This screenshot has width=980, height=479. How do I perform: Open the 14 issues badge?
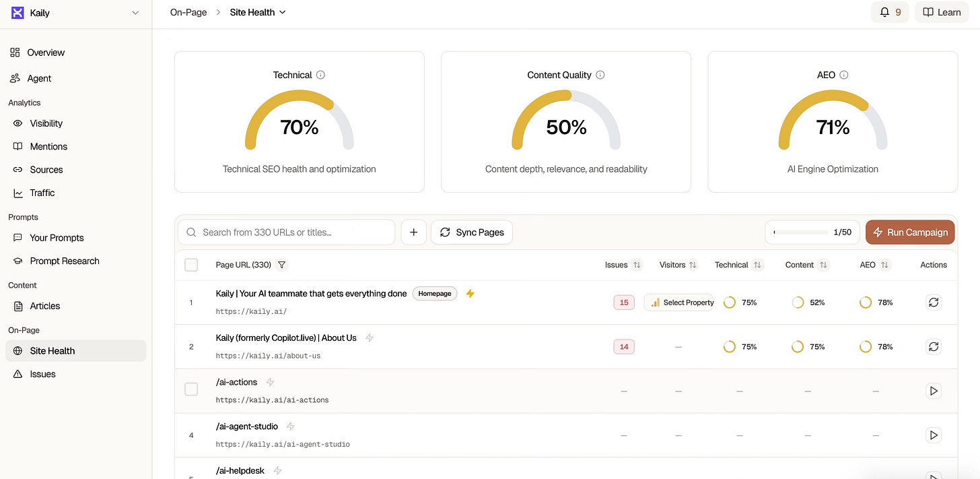pos(624,347)
